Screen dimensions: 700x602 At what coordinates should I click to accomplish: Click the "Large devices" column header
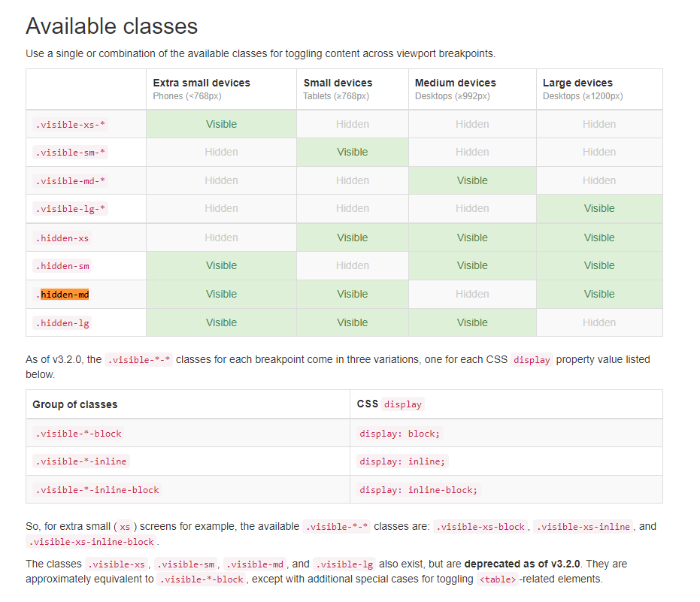coord(577,83)
